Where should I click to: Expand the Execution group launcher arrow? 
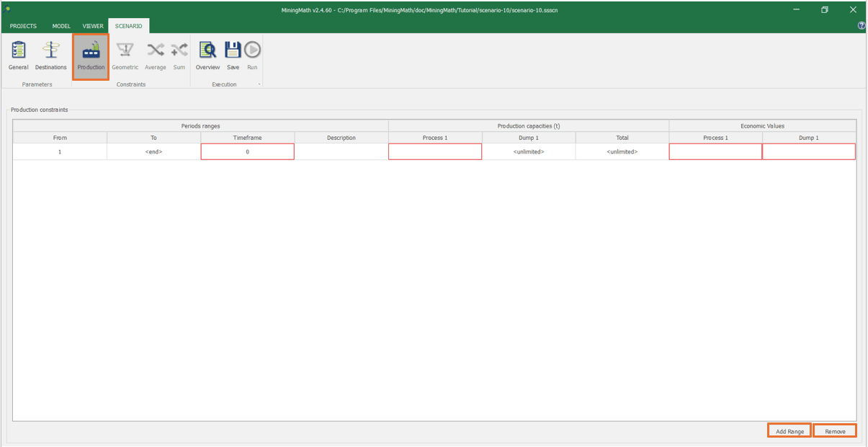259,85
